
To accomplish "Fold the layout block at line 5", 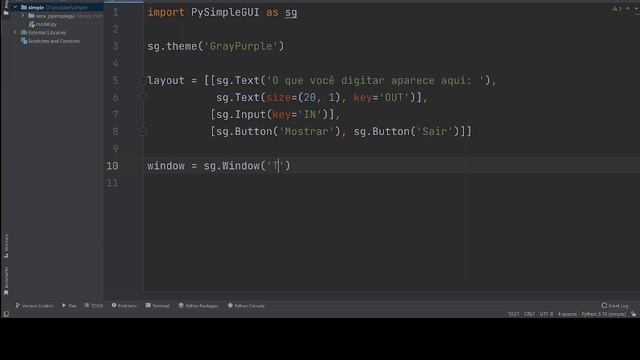I will click(143, 80).
